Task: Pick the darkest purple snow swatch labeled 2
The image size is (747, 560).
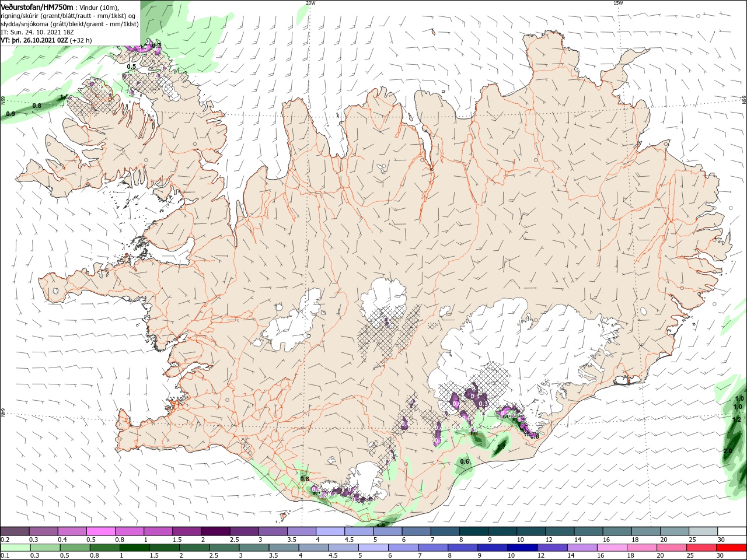Action: [x=215, y=531]
